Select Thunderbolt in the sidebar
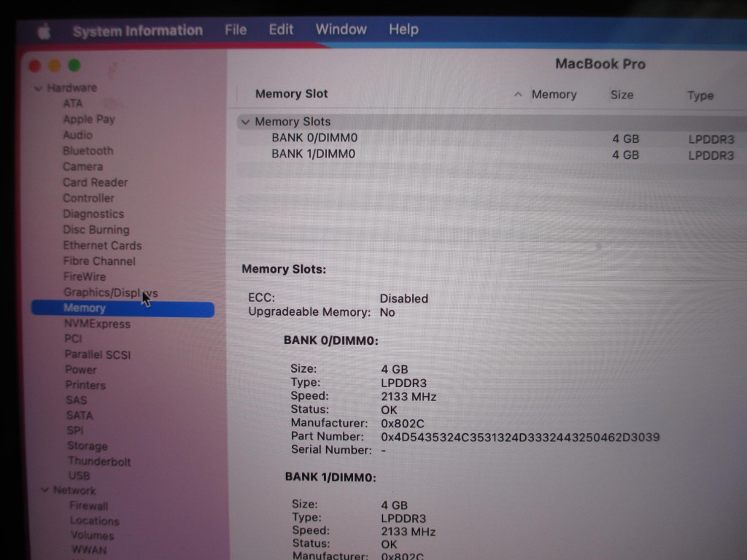Screen dimensions: 747x560 click(99, 462)
